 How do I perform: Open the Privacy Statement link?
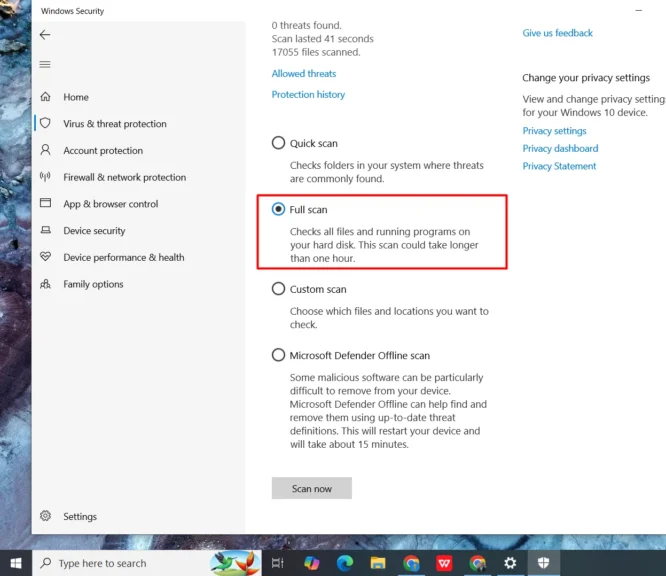[559, 166]
